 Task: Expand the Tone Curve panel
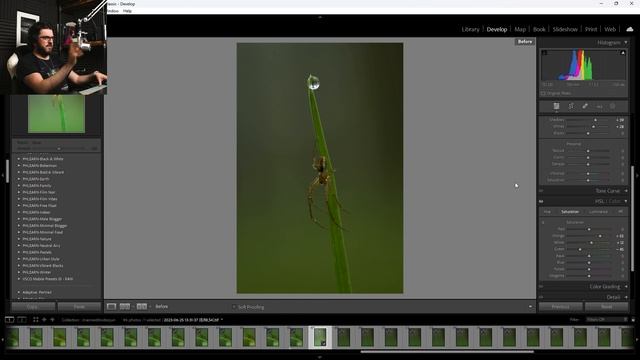[x=626, y=191]
